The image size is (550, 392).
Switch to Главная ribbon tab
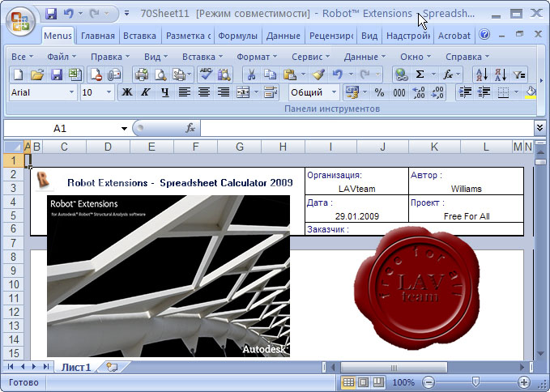(97, 36)
